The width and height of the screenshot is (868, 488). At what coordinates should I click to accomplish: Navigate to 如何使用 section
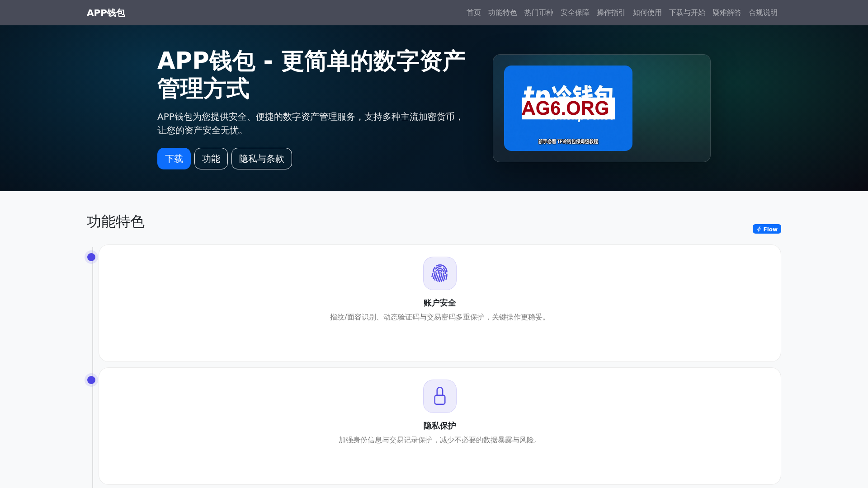point(647,13)
